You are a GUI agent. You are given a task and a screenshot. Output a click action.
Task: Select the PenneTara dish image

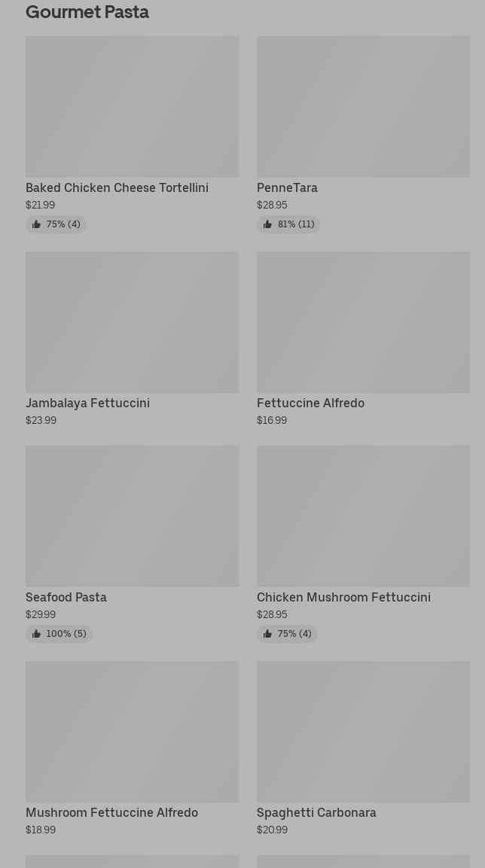363,106
